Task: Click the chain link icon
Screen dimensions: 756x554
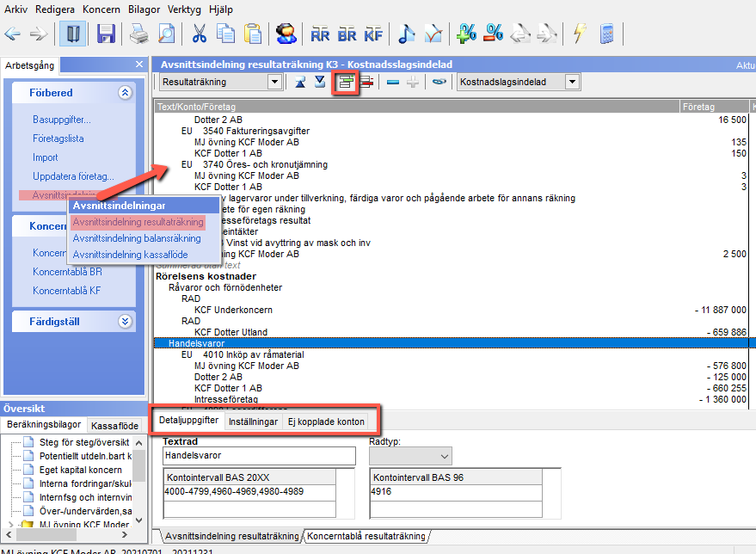Action: point(439,82)
